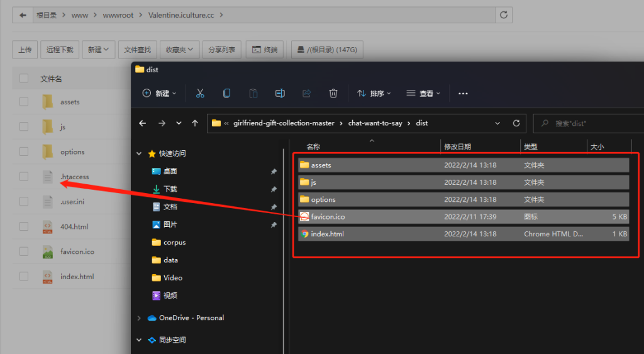Open the three-dot more options menu
This screenshot has width=644, height=354.
(463, 94)
